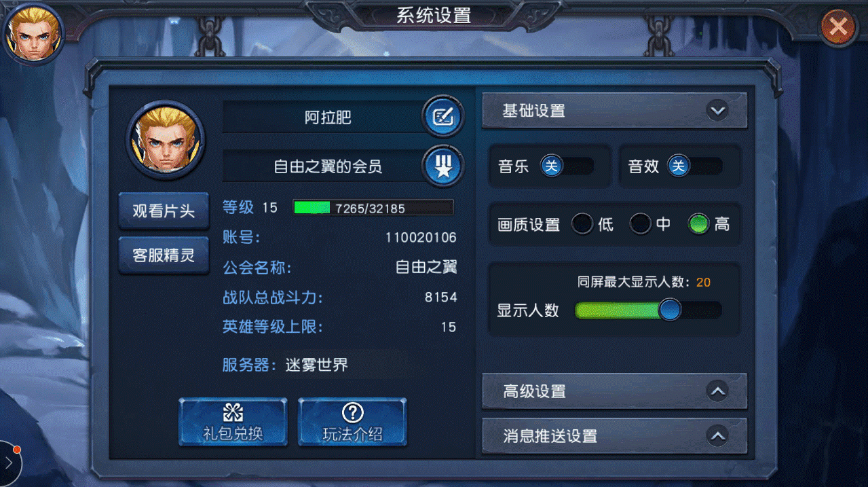868x487 pixels.
Task: Click the medal title badge icon
Action: [x=443, y=165]
